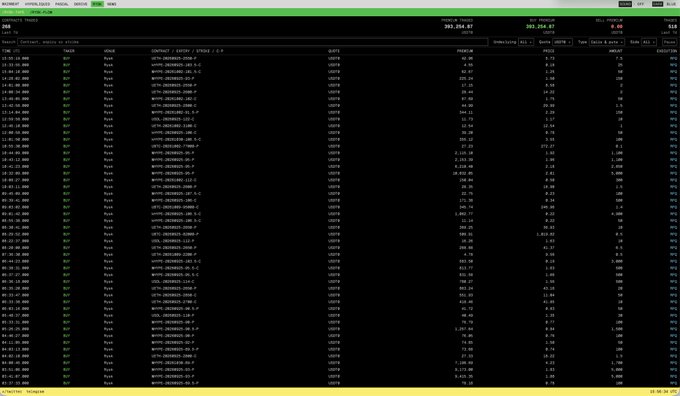Click the CONTRACTS TRADED value 268

coord(6,26)
